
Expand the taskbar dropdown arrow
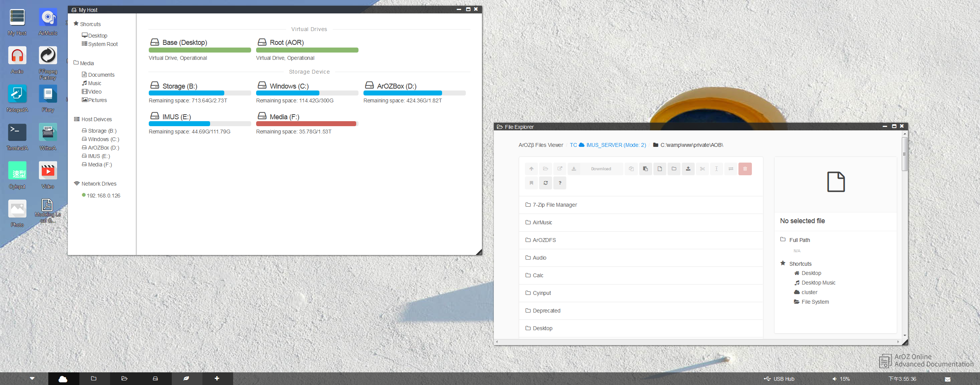tap(32, 378)
